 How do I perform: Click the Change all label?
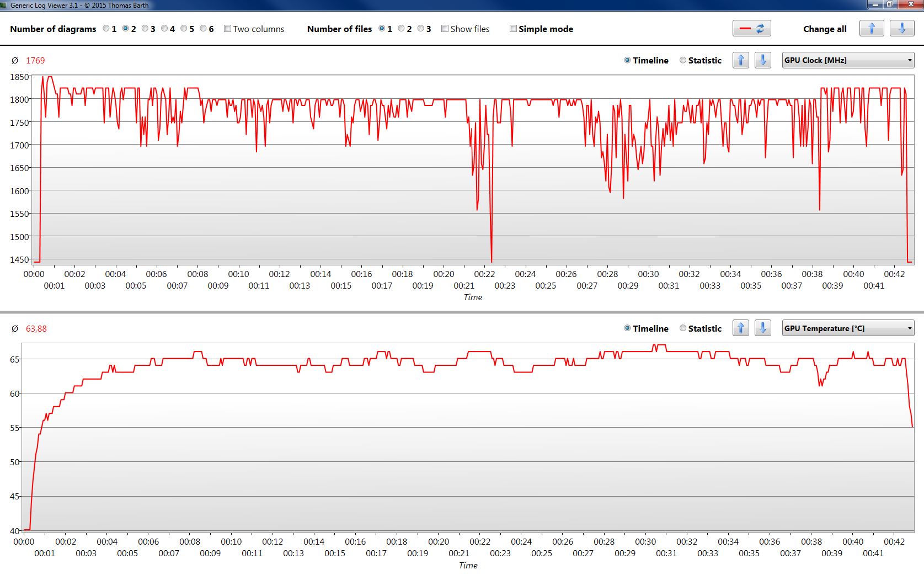(825, 29)
